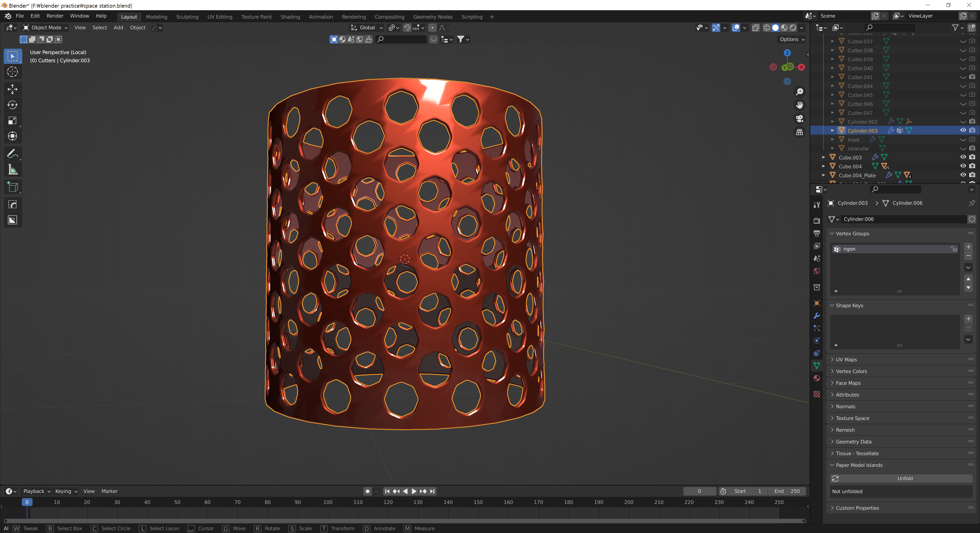Viewport: 980px width, 533px height.
Task: Switch to the Shading workspace tab
Action: 290,17
